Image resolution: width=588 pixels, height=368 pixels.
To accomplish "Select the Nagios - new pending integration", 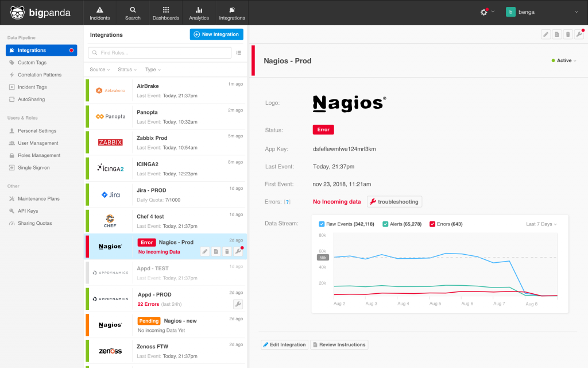I will pyautogui.click(x=165, y=325).
